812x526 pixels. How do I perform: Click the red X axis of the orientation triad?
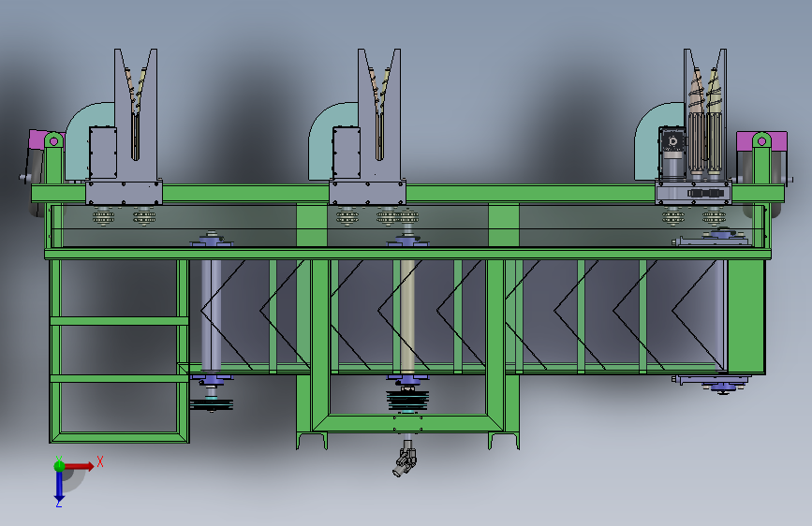pyautogui.click(x=79, y=466)
